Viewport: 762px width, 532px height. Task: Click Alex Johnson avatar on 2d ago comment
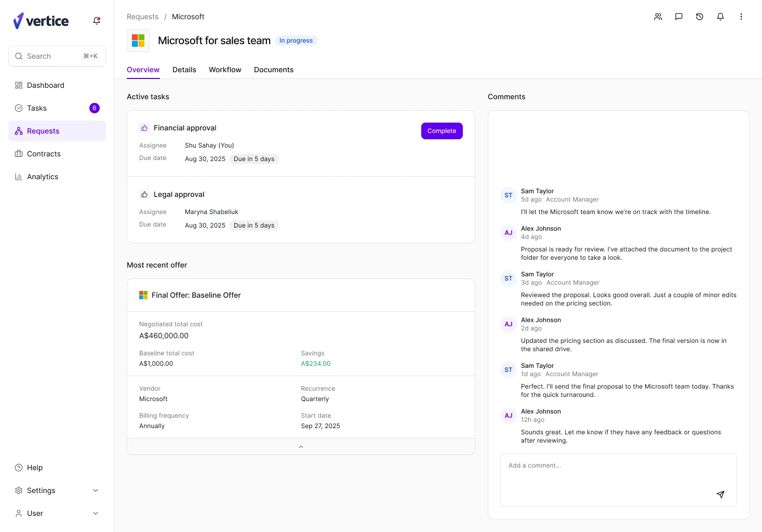pos(509,324)
